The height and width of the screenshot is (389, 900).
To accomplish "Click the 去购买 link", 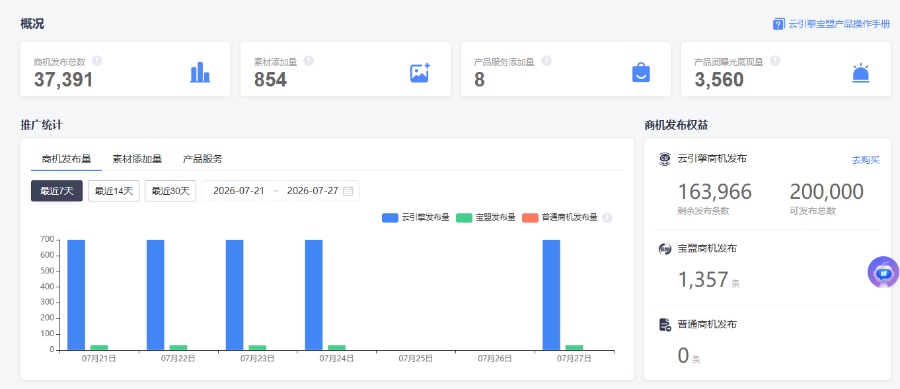I will 866,160.
